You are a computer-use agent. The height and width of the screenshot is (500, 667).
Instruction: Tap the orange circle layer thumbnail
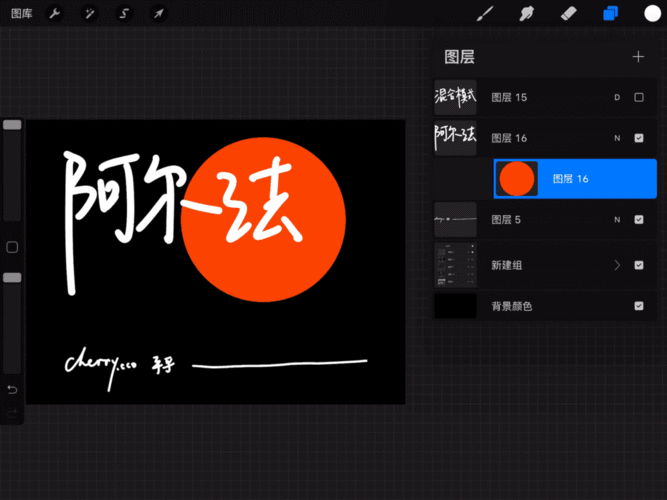(517, 178)
